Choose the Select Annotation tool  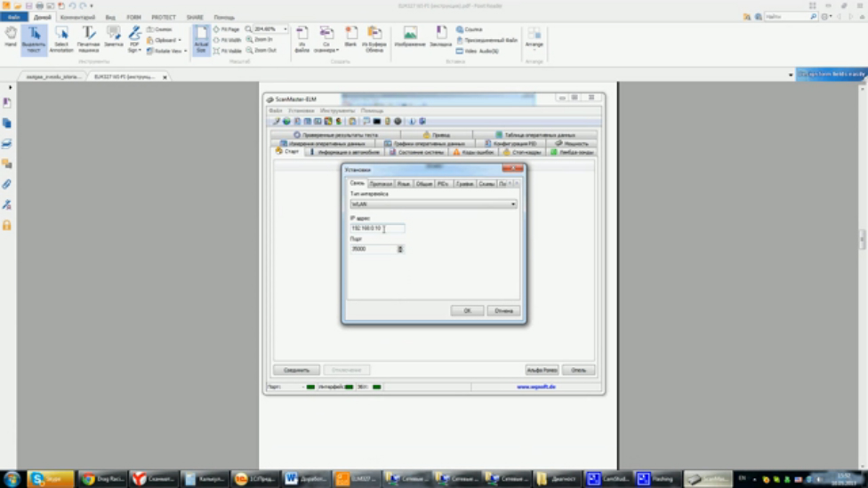click(x=61, y=39)
